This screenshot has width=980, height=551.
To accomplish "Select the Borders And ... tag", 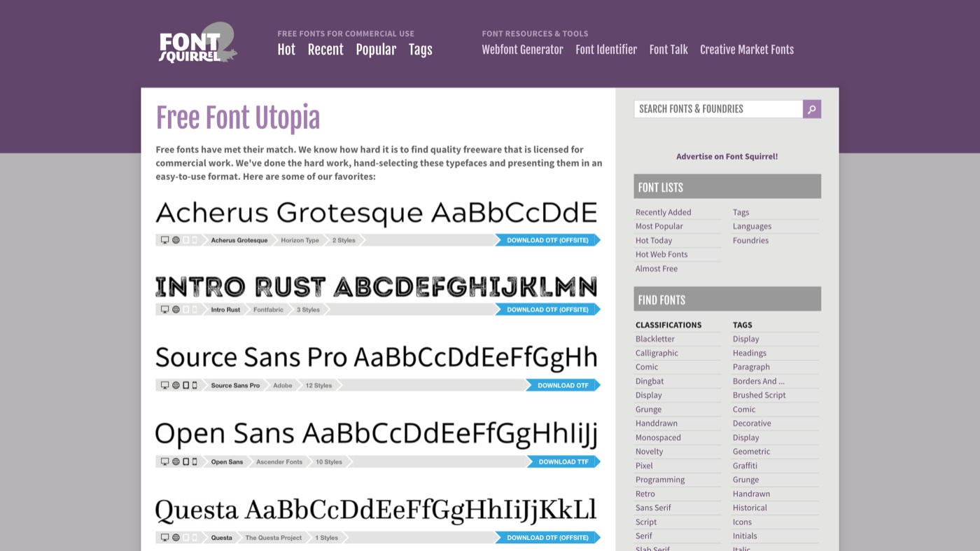I will coord(758,381).
